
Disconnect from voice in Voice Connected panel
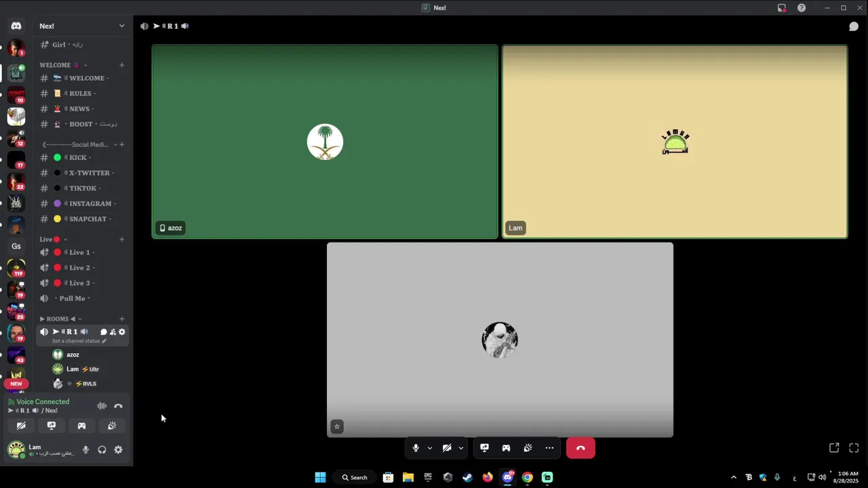118,406
